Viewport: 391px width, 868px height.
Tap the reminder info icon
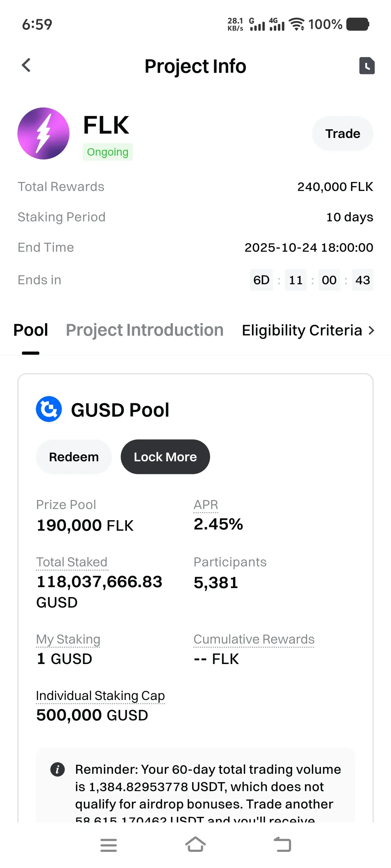tap(57, 770)
